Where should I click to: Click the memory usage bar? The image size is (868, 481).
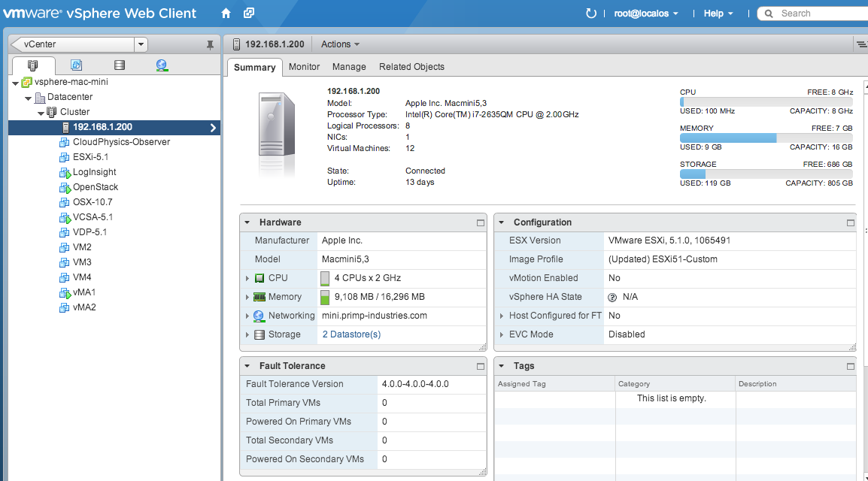click(x=766, y=138)
